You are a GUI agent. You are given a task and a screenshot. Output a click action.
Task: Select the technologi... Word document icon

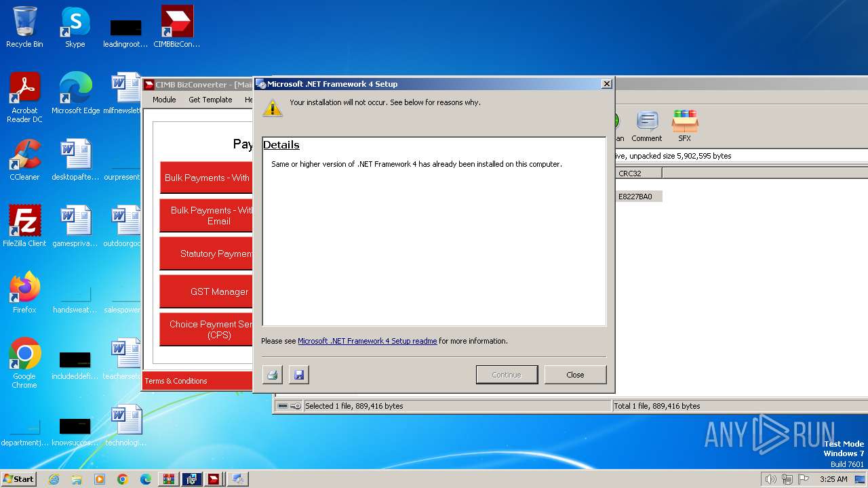pos(126,426)
